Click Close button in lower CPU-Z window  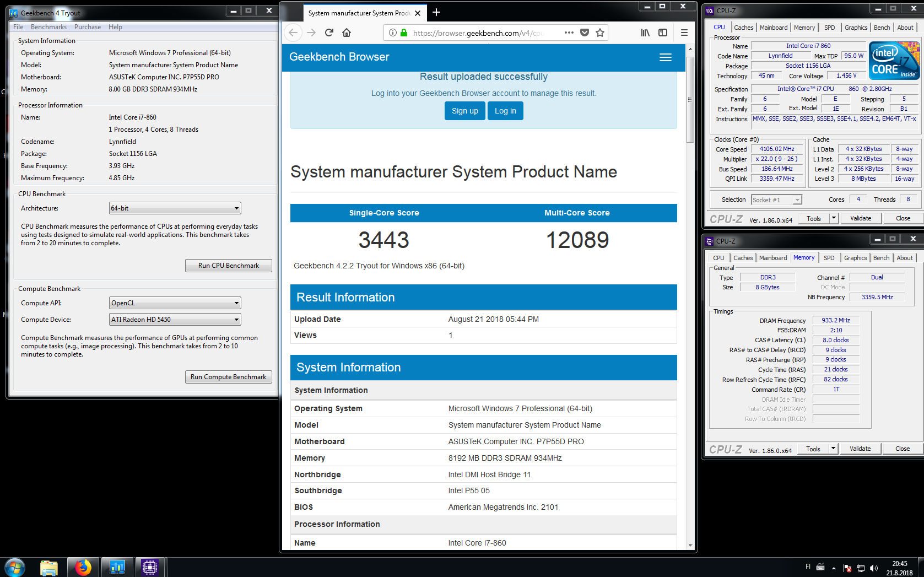click(903, 449)
